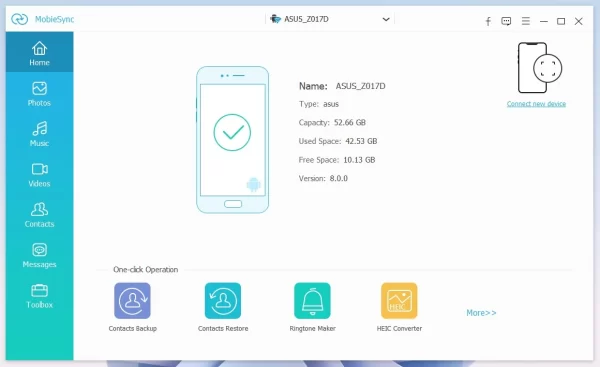Click the MobieSync title text
Screen dimensions: 600x367
[54, 19]
